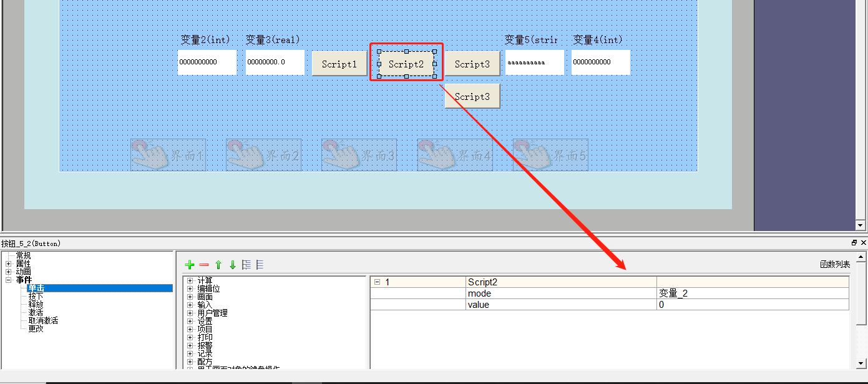This screenshot has width=868, height=384.
Task: Click the 界面4 navigation button
Action: pos(455,155)
